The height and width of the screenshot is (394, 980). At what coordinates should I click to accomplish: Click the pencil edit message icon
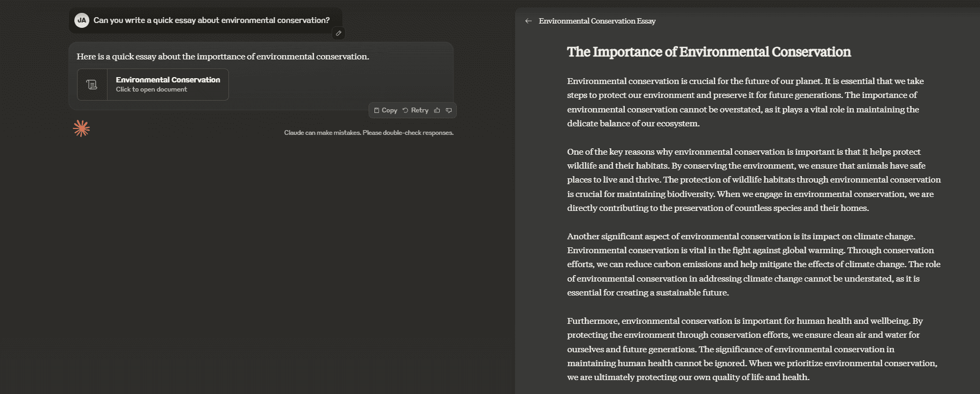pyautogui.click(x=338, y=33)
